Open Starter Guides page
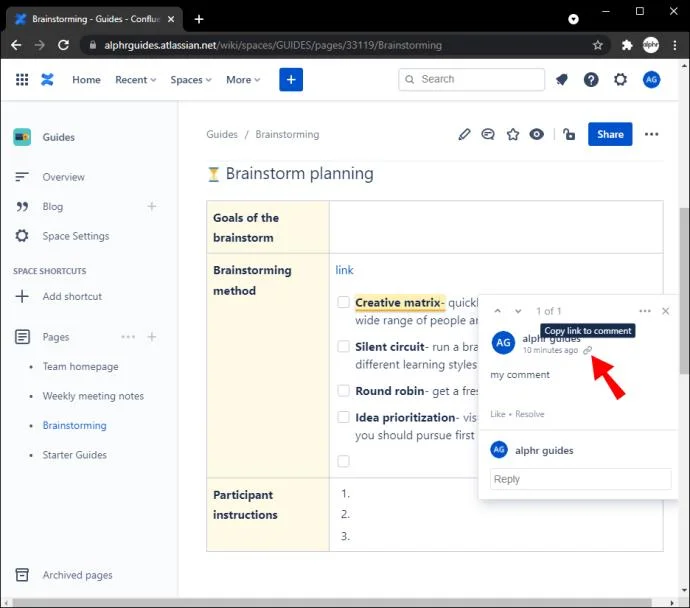The width and height of the screenshot is (690, 608). tap(74, 455)
